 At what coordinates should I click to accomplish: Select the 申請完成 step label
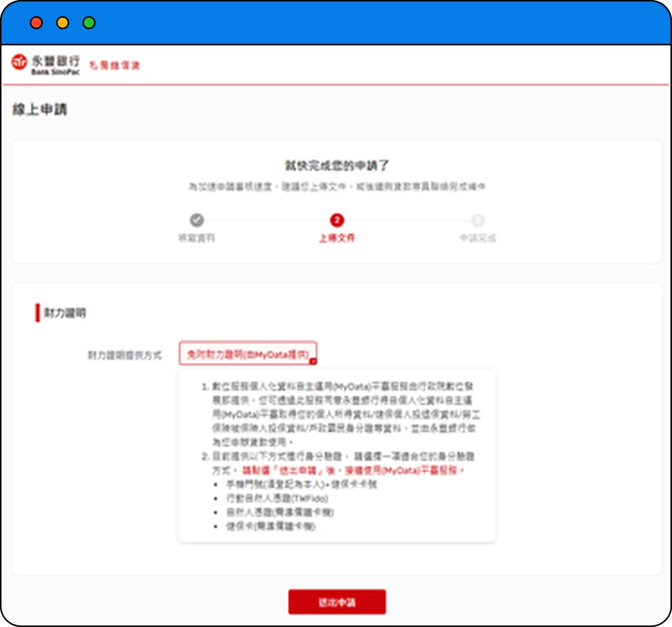[478, 238]
